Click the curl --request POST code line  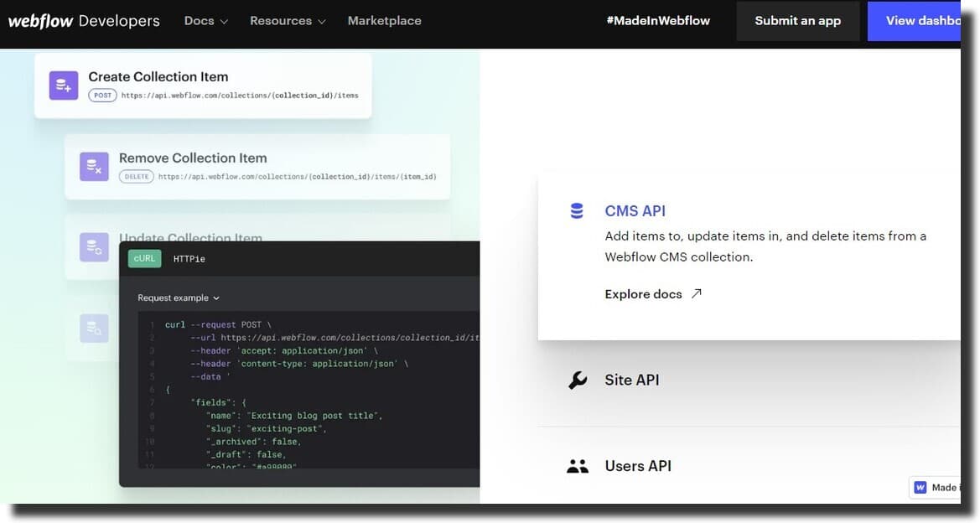218,324
